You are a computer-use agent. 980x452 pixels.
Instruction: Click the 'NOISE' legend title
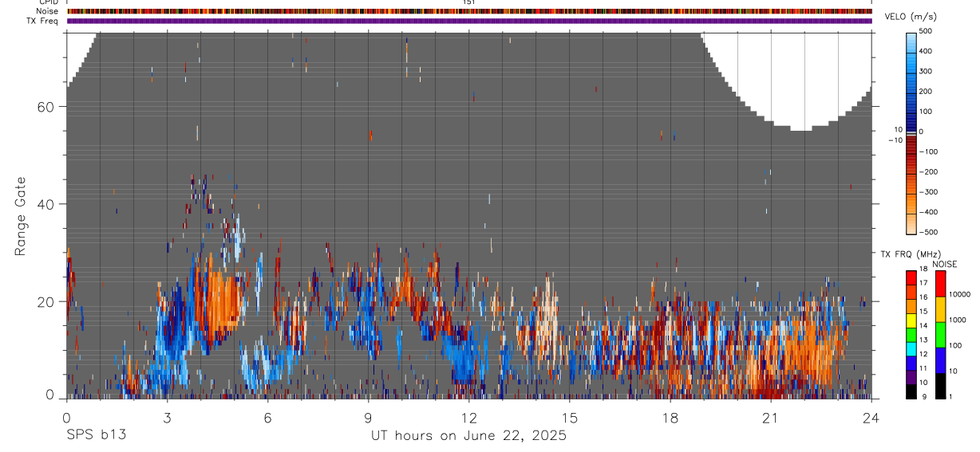point(945,264)
